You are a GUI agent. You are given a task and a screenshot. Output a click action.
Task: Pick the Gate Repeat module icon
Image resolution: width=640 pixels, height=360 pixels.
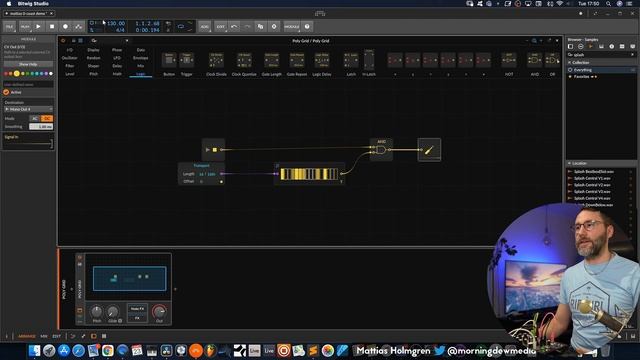point(297,60)
